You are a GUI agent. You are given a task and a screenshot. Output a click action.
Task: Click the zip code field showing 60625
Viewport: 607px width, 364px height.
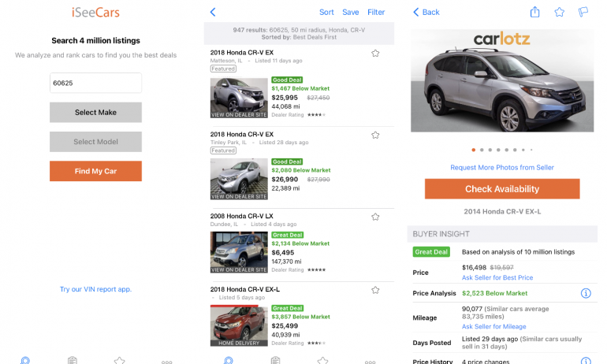tap(95, 83)
